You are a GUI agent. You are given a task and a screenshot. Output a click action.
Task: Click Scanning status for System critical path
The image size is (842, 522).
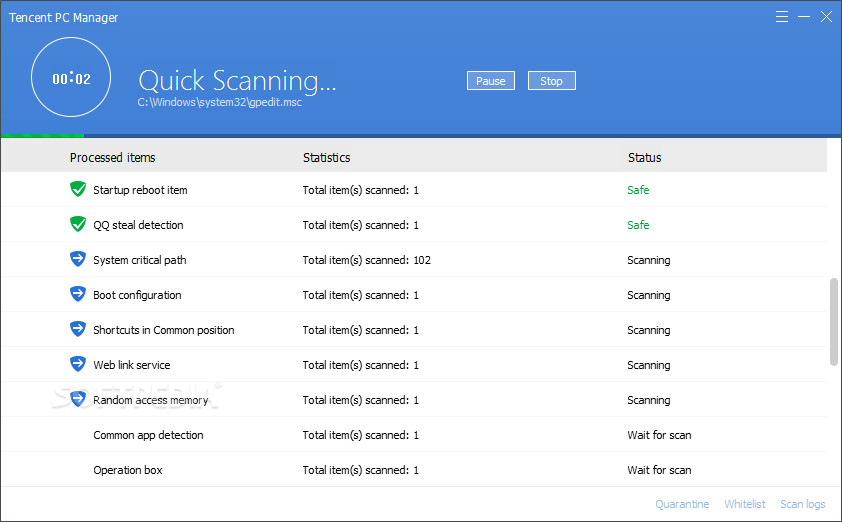[x=649, y=260]
